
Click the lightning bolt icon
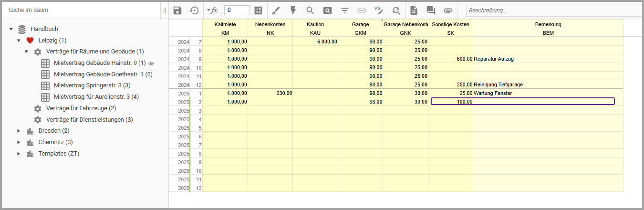click(293, 10)
